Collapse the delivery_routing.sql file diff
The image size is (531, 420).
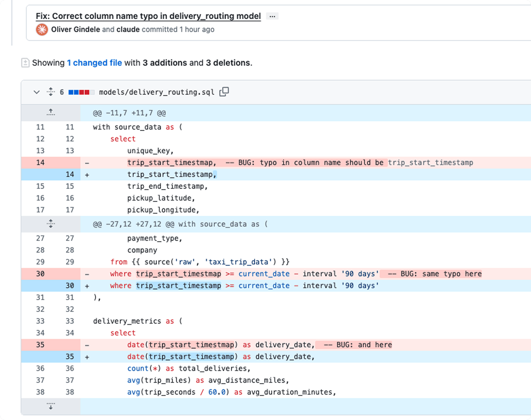pyautogui.click(x=37, y=92)
